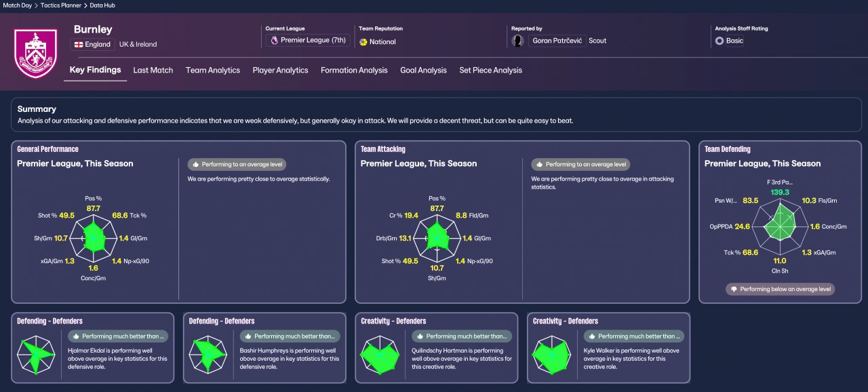The width and height of the screenshot is (868, 392).
Task: Open the Team Analytics tab
Action: coord(213,70)
